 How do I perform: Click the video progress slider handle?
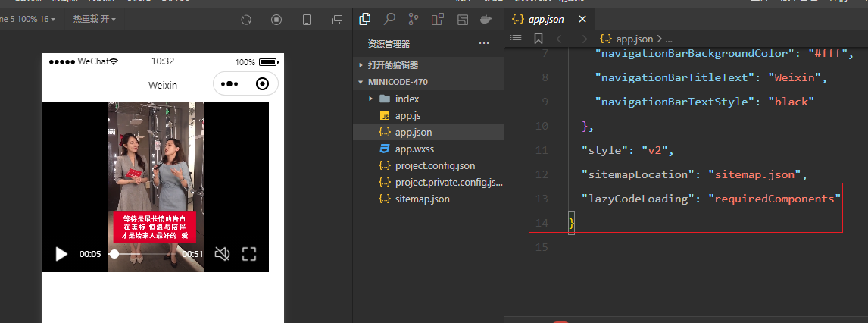(x=114, y=254)
